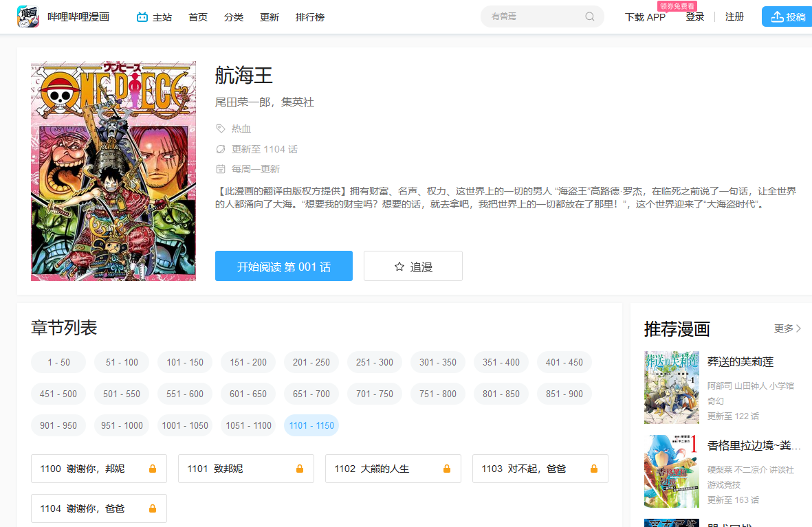The width and height of the screenshot is (812, 527).
Task: Select chapter range 51 - 100
Action: point(122,362)
